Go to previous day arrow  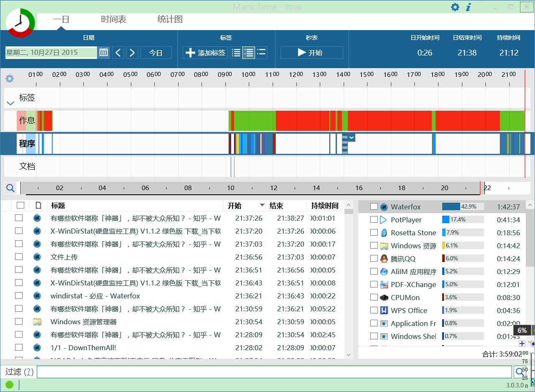pyautogui.click(x=118, y=53)
